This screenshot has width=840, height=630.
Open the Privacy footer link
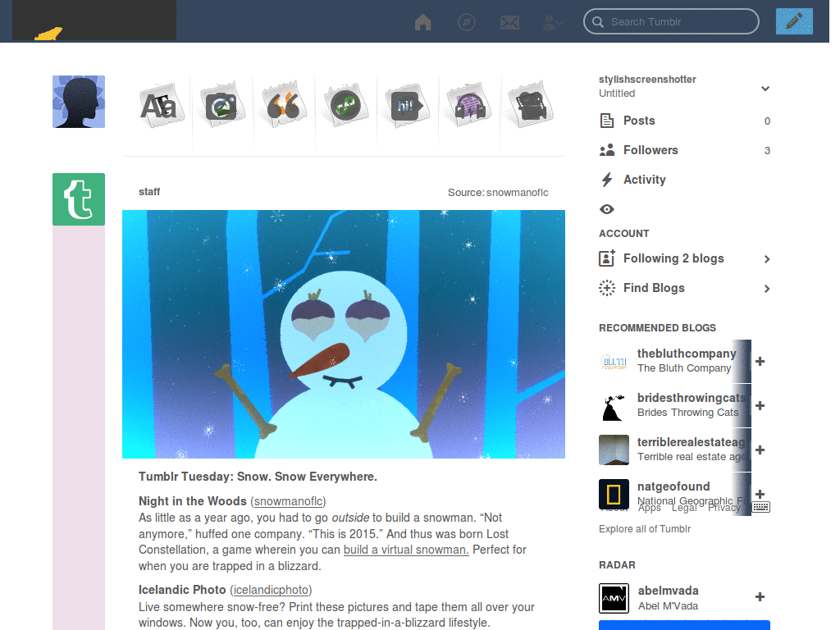click(x=724, y=508)
